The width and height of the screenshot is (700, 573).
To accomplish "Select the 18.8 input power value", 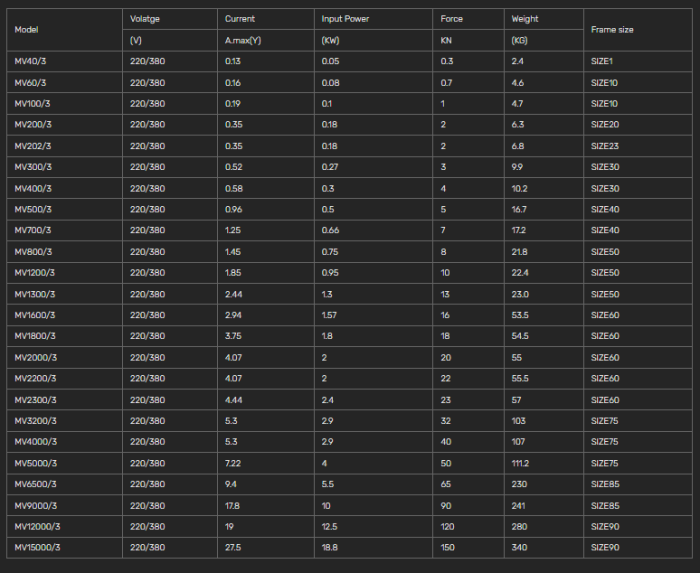I will 329,547.
